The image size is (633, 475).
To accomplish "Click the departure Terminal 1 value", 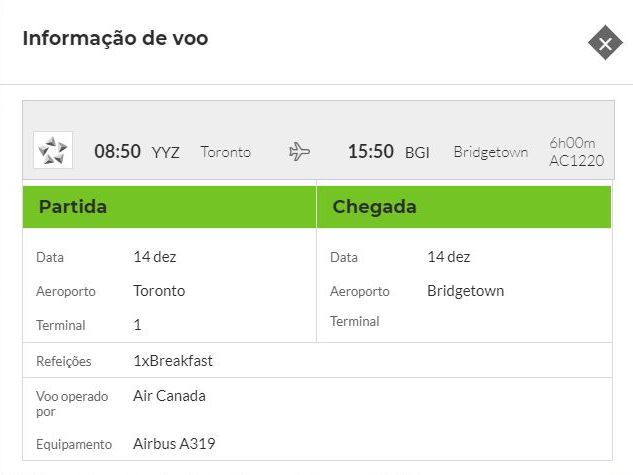I will (137, 325).
